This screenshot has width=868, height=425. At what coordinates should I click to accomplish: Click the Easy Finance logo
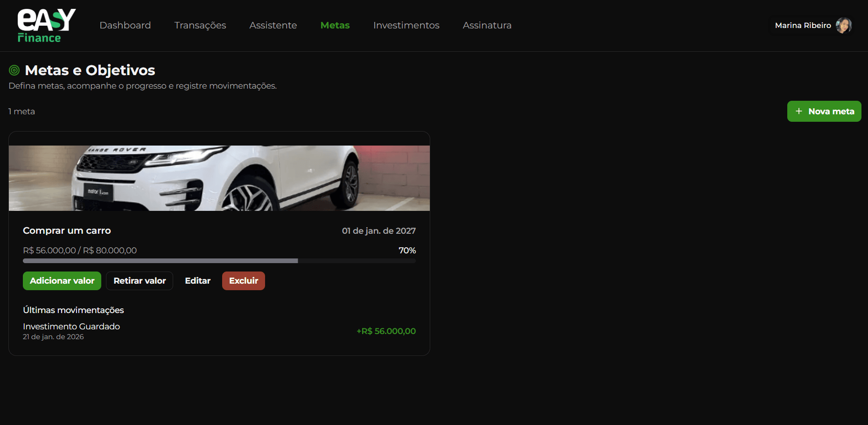click(x=47, y=26)
